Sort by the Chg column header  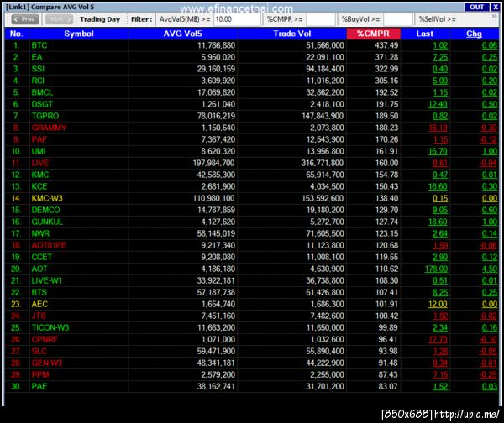click(x=474, y=34)
